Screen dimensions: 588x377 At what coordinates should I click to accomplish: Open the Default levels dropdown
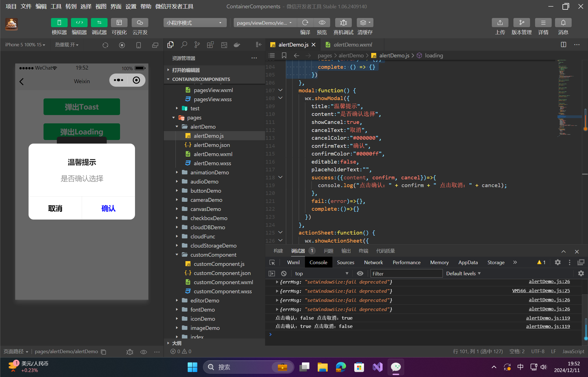(463, 274)
